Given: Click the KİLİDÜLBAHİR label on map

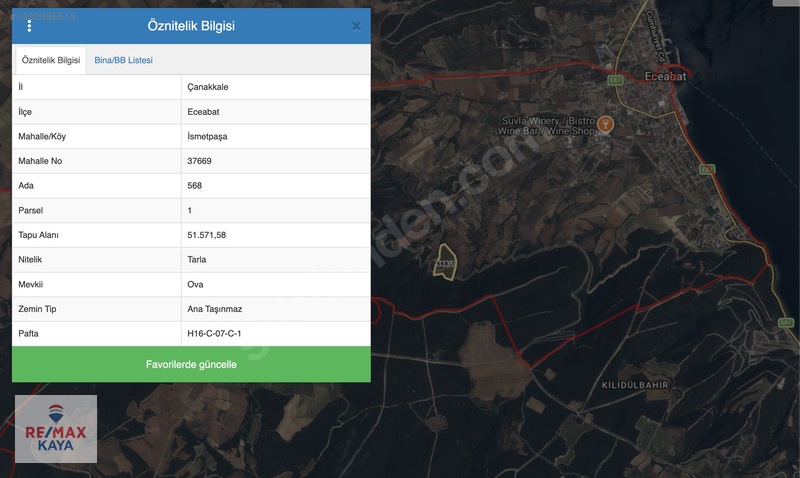Looking at the screenshot, I should tap(635, 385).
